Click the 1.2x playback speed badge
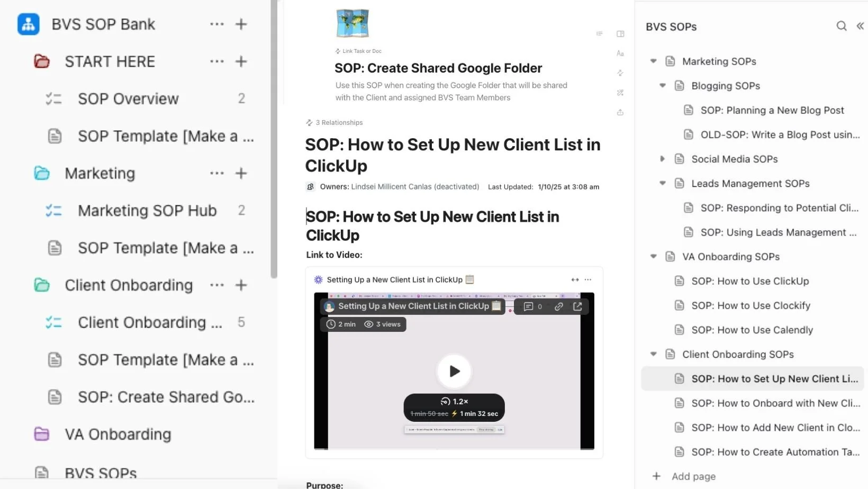 [x=454, y=402]
